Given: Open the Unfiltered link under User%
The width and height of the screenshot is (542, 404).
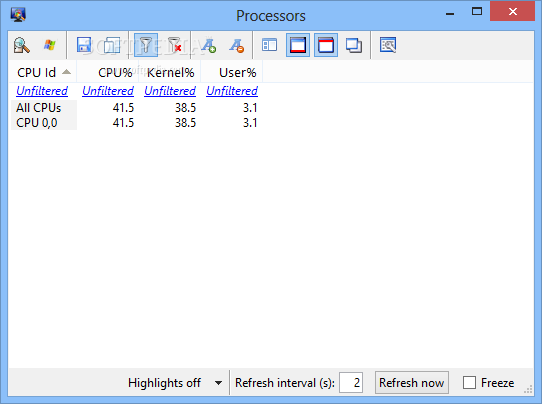Looking at the screenshot, I should 232,91.
